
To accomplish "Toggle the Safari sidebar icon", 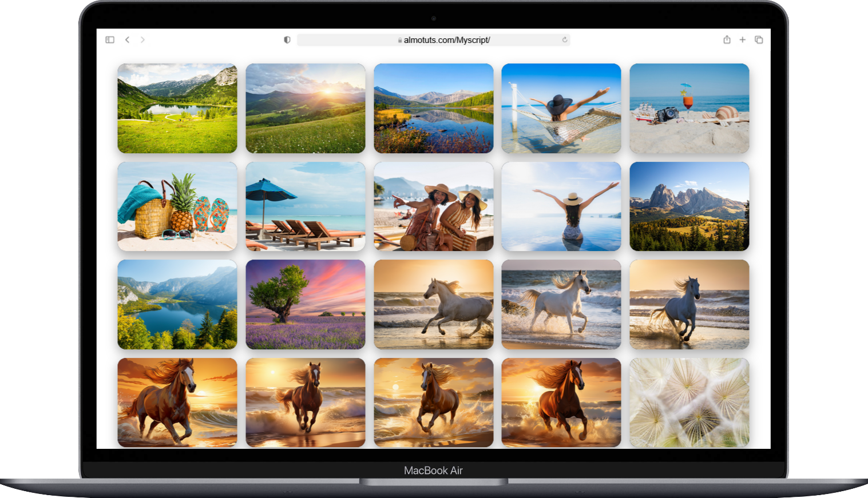I will click(x=110, y=39).
